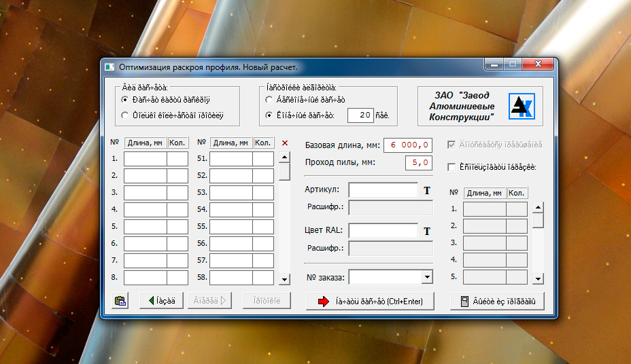Viewport: 631px width, 364px height.
Task: Click the down arrow of the right list scrollbar
Action: pyautogui.click(x=538, y=278)
